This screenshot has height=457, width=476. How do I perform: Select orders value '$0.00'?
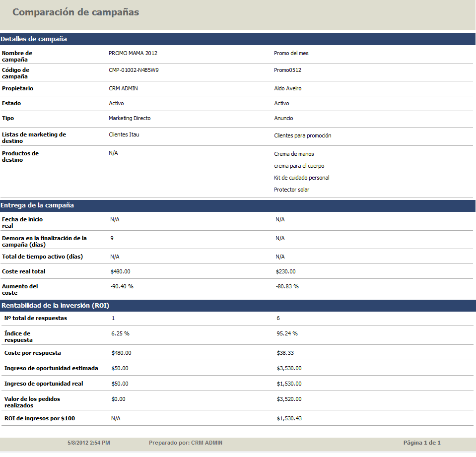[x=119, y=399]
